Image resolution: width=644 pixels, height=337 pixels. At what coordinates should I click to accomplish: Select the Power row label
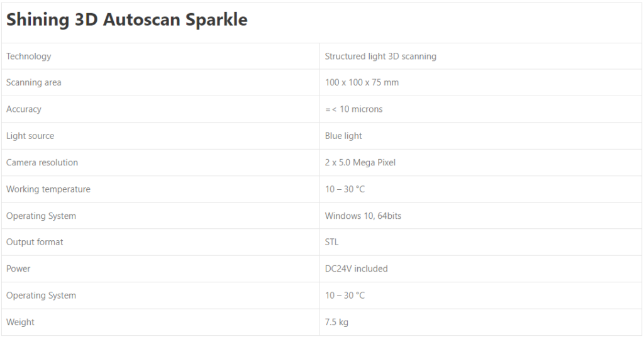click(18, 269)
